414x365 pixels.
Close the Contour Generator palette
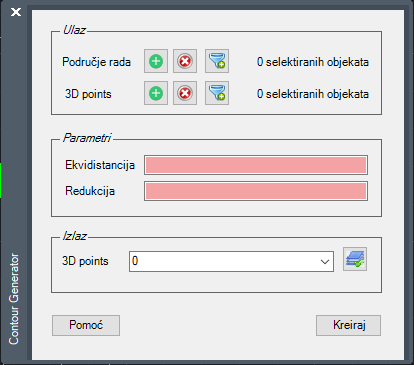click(16, 12)
